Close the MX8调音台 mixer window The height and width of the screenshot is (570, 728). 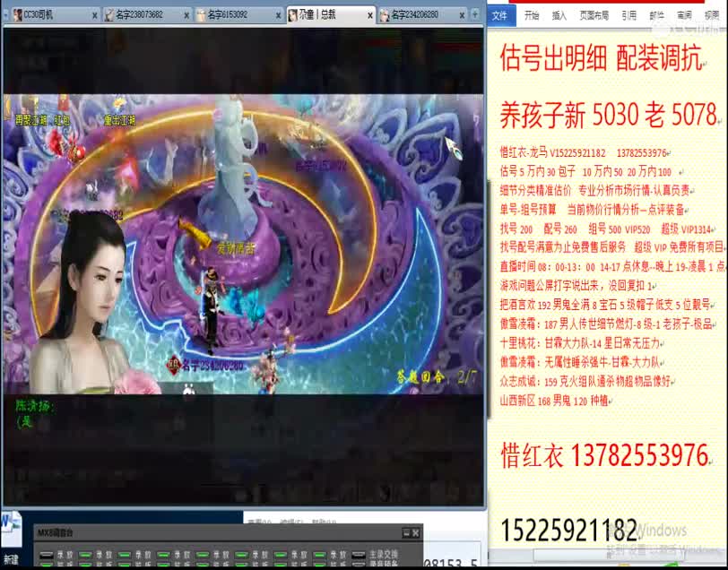click(415, 533)
